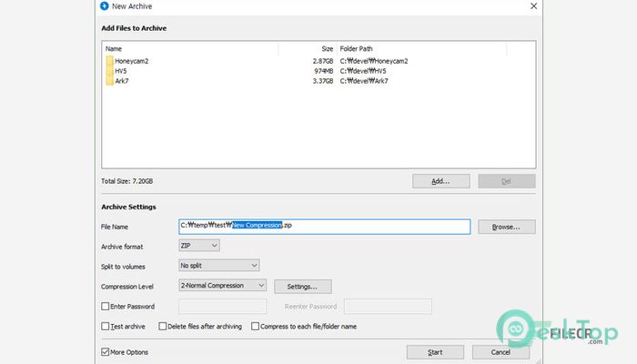
Task: Toggle the Test archive checkbox
Action: tap(106, 326)
